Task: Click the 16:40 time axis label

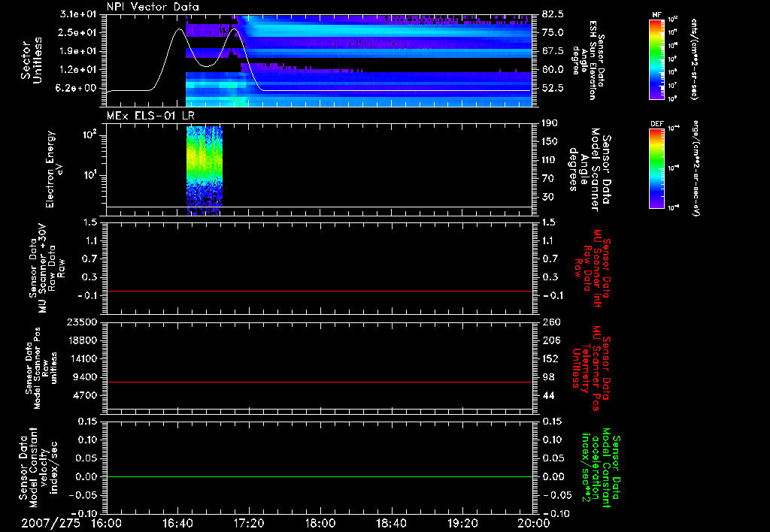Action: tap(177, 523)
